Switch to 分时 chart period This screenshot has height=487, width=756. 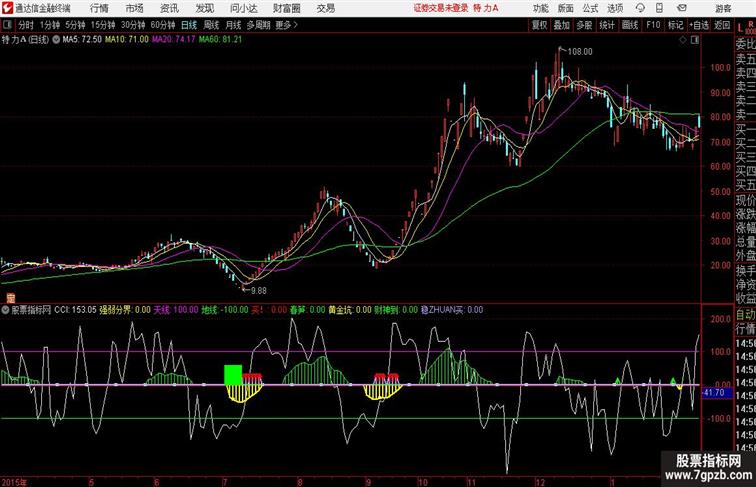click(x=26, y=25)
